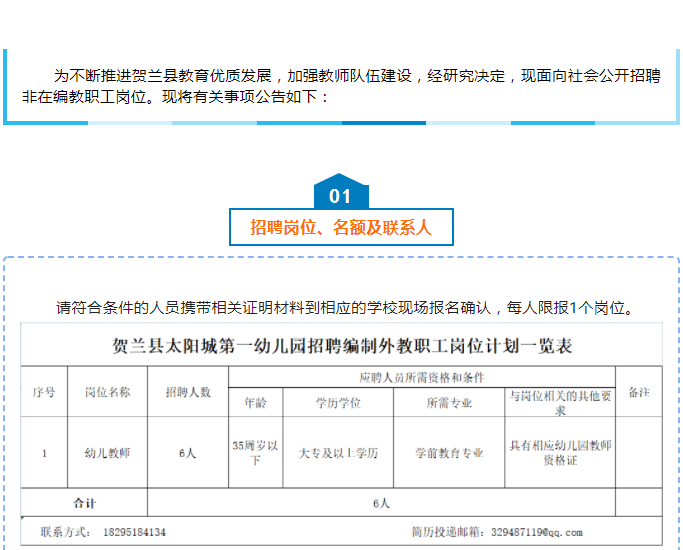Click the row number cell 1
This screenshot has width=683, height=550.
[44, 453]
